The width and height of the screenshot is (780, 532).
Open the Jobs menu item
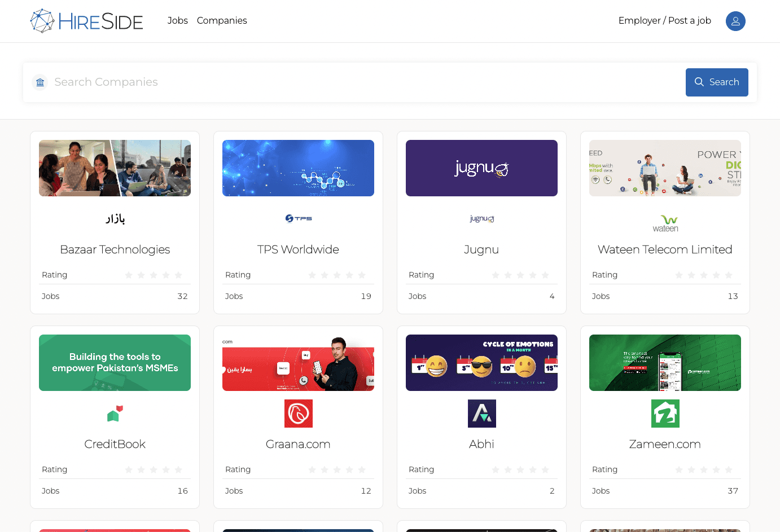tap(177, 21)
